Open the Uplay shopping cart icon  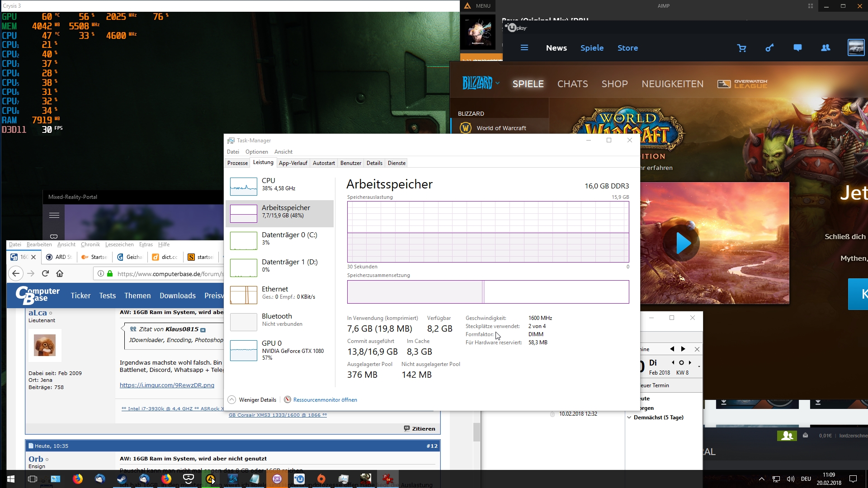coord(742,48)
